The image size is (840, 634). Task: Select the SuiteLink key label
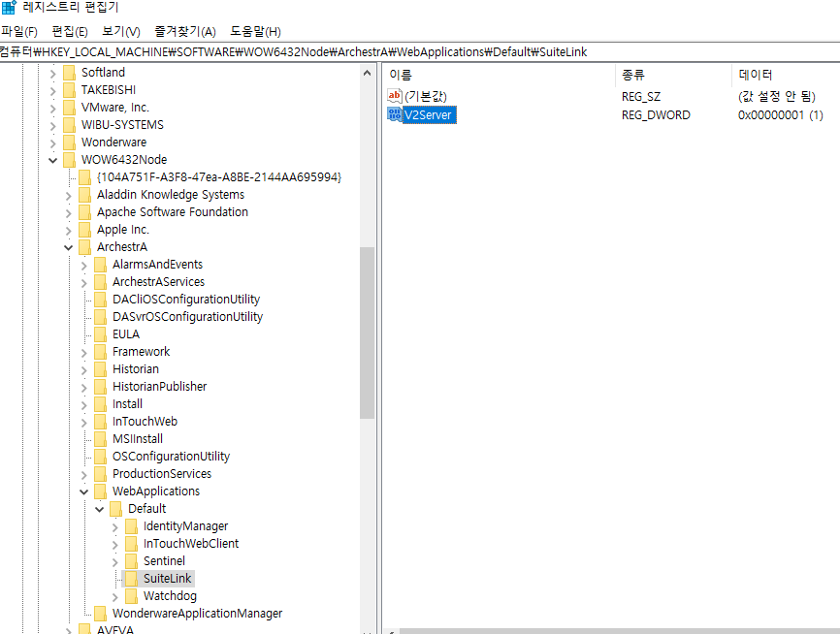[167, 579]
